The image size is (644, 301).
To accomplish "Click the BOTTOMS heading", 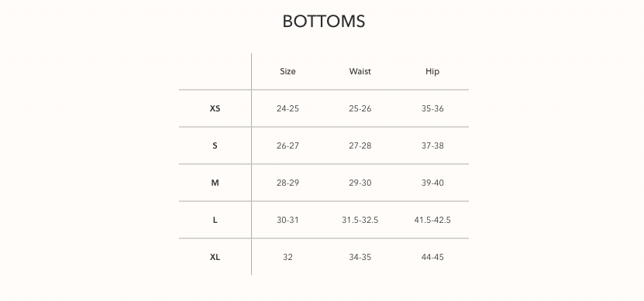I will click(324, 22).
